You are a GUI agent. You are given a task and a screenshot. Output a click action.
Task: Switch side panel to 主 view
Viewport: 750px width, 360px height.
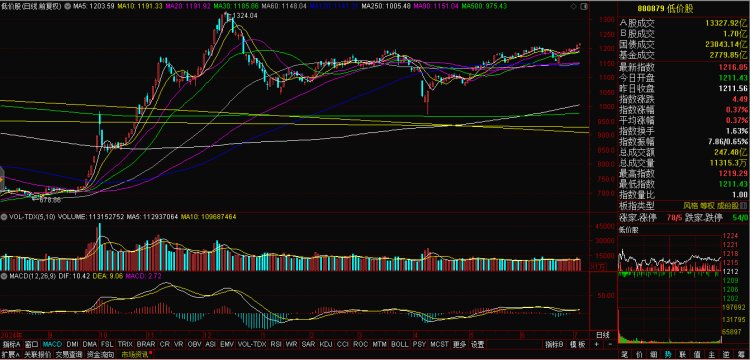click(712, 355)
